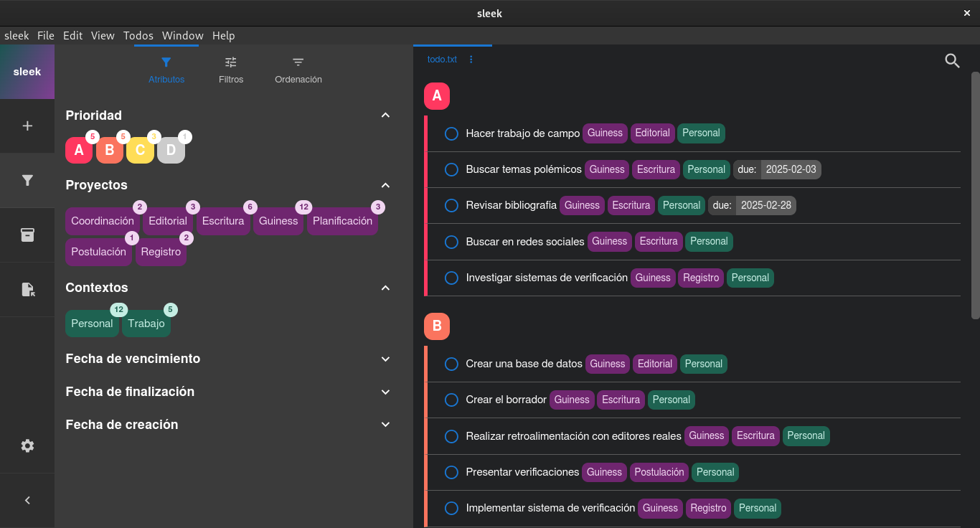
Task: Open the Todos menu in menu bar
Action: [138, 36]
